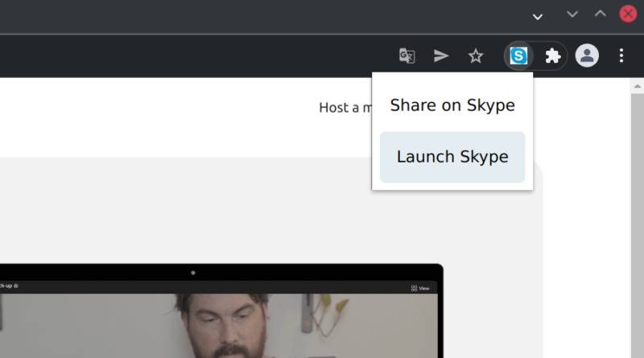
Task: Click the Skype extension icon
Action: point(518,56)
